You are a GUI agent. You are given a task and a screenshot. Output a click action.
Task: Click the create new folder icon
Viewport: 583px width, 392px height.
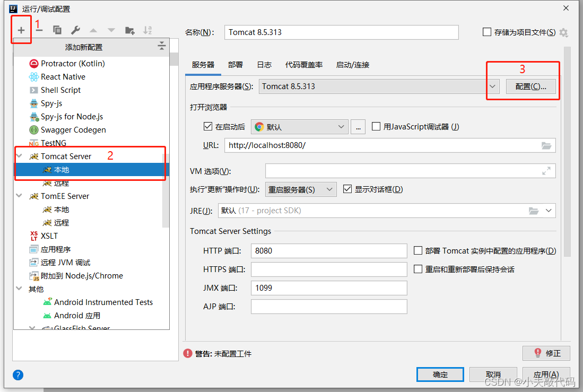coord(130,30)
